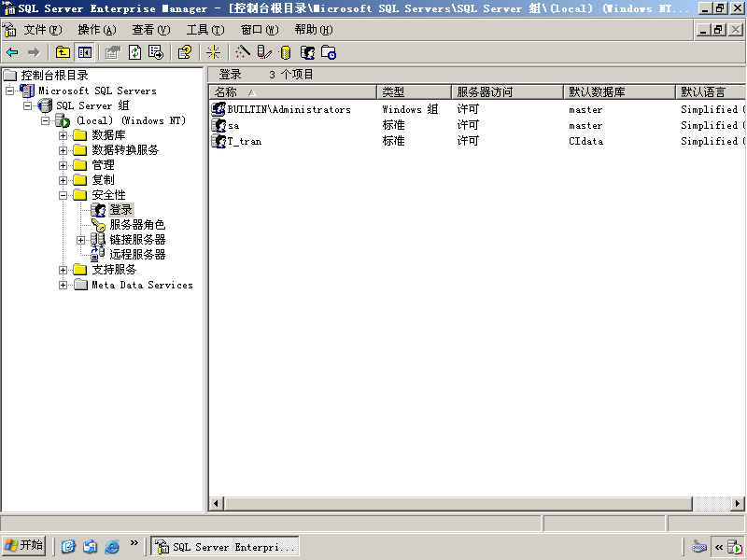Select the 服务器角色 key icon

pos(98,225)
